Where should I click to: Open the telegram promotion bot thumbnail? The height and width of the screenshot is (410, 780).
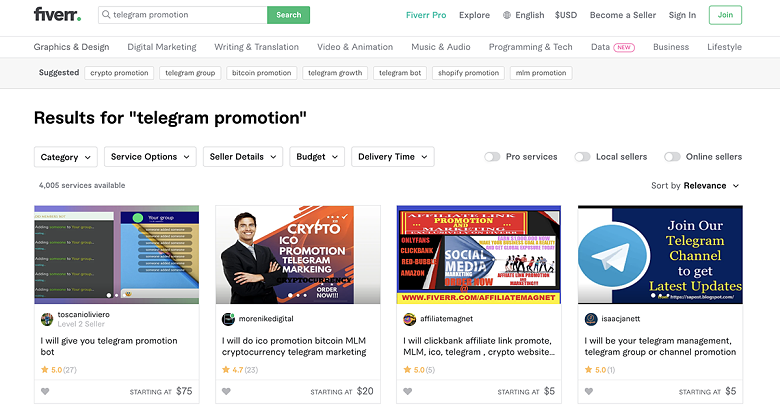(116, 255)
